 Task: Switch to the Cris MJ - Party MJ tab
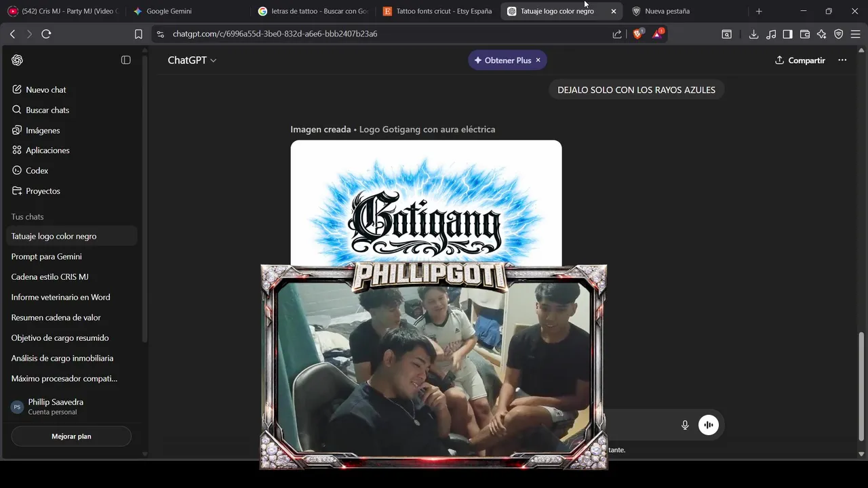[x=63, y=11]
